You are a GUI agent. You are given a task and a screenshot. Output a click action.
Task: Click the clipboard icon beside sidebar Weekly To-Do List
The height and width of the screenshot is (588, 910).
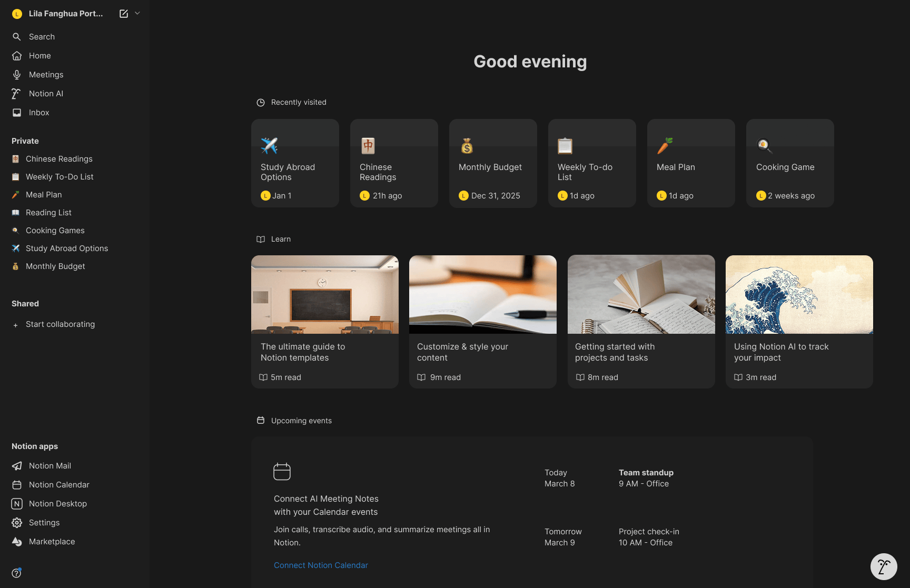point(16,177)
